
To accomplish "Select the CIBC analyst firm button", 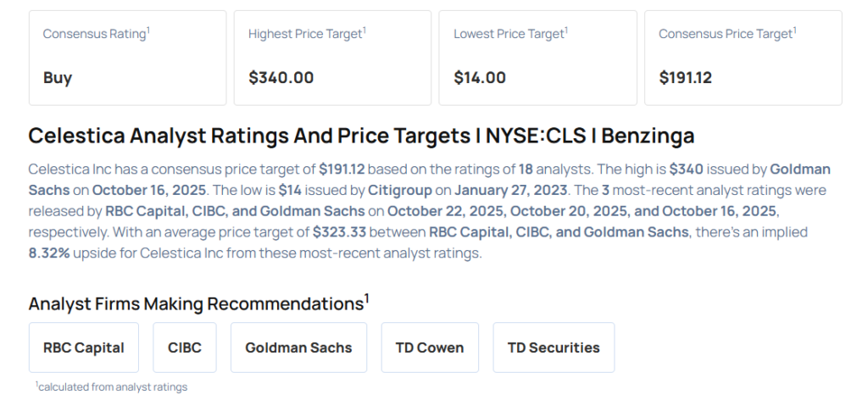I will pyautogui.click(x=185, y=347).
